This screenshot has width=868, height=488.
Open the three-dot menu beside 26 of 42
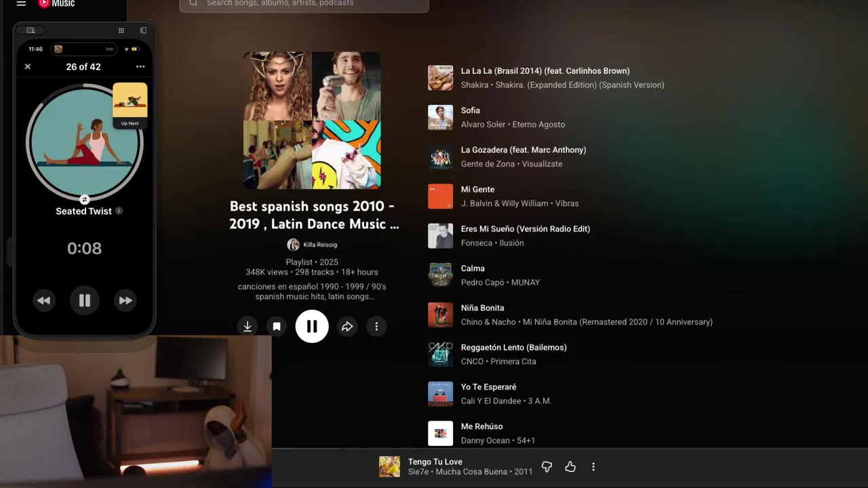140,66
